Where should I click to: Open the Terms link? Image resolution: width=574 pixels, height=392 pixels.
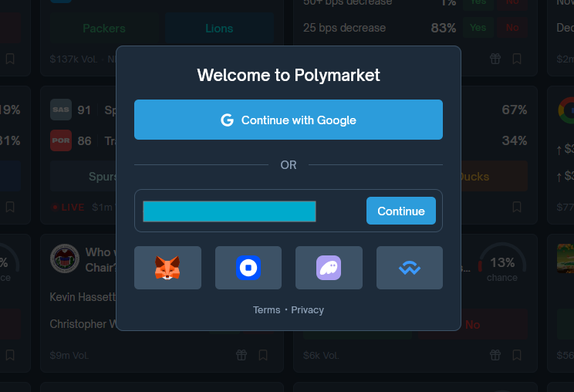266,309
